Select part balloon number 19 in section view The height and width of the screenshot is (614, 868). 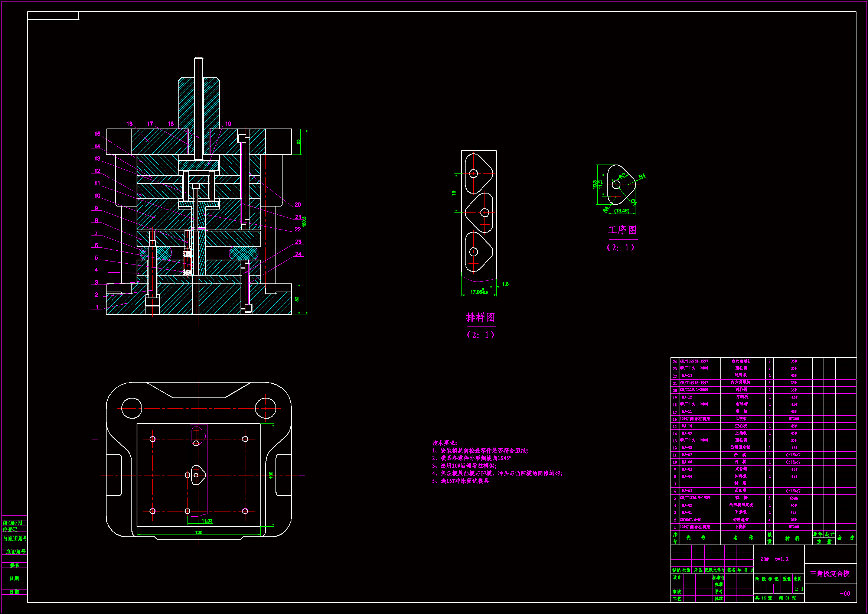click(228, 124)
